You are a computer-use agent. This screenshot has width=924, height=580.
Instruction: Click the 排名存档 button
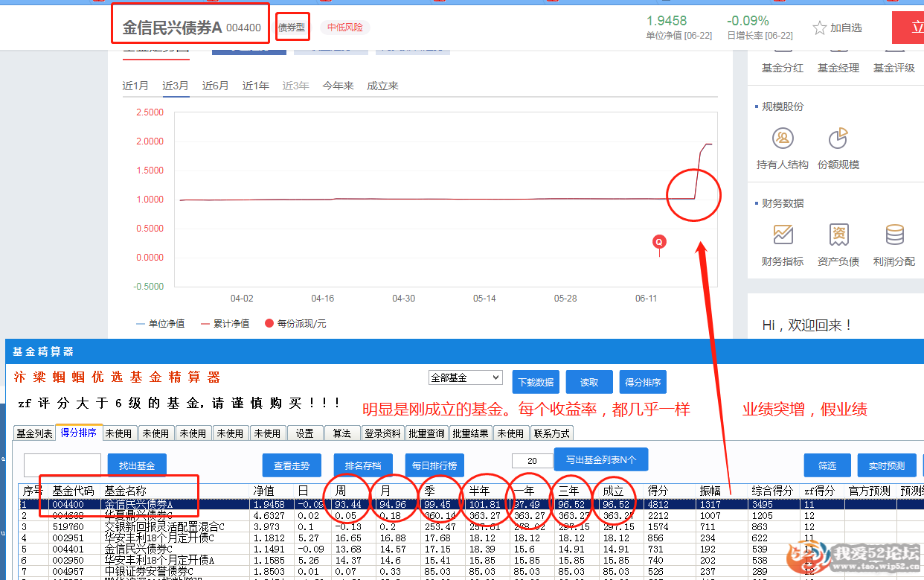363,465
